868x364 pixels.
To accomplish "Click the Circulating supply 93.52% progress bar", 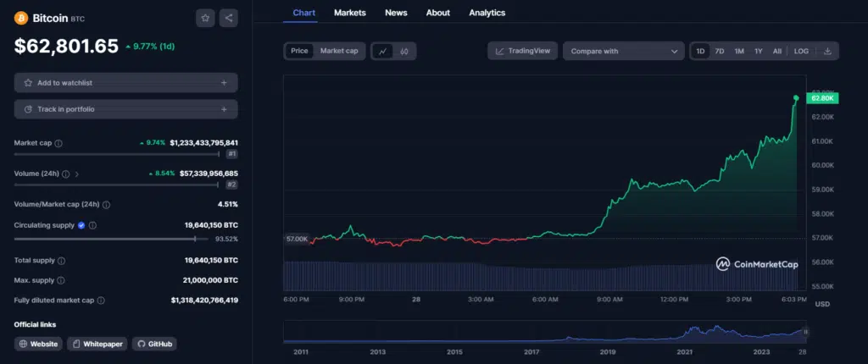I will point(112,239).
